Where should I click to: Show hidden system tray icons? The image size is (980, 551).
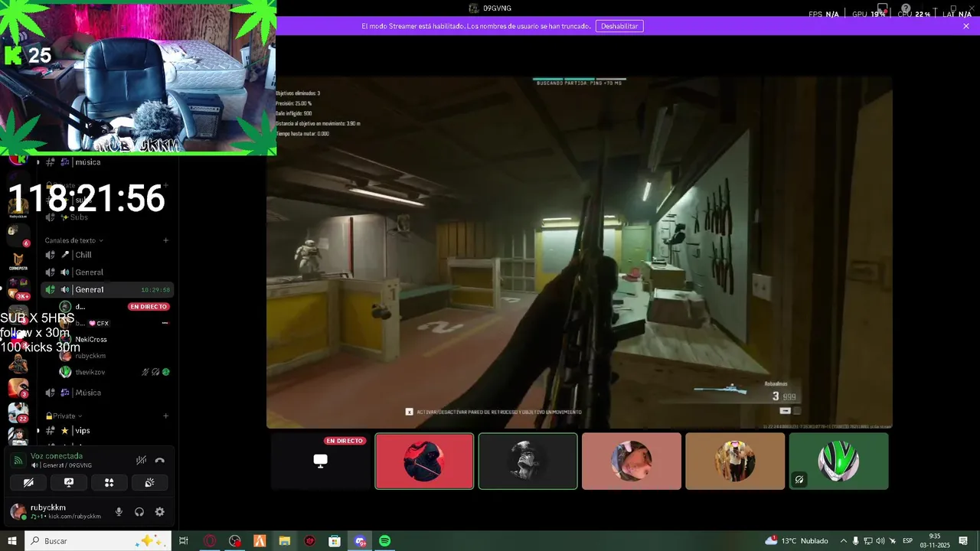tap(844, 541)
